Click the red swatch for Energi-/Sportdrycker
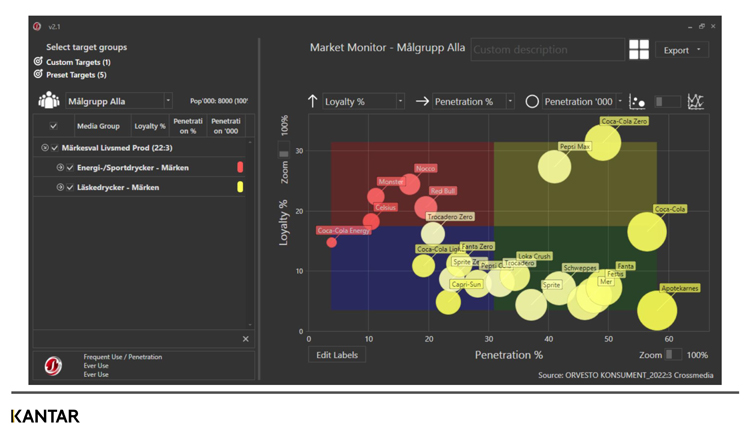The image size is (750, 438). 240,167
